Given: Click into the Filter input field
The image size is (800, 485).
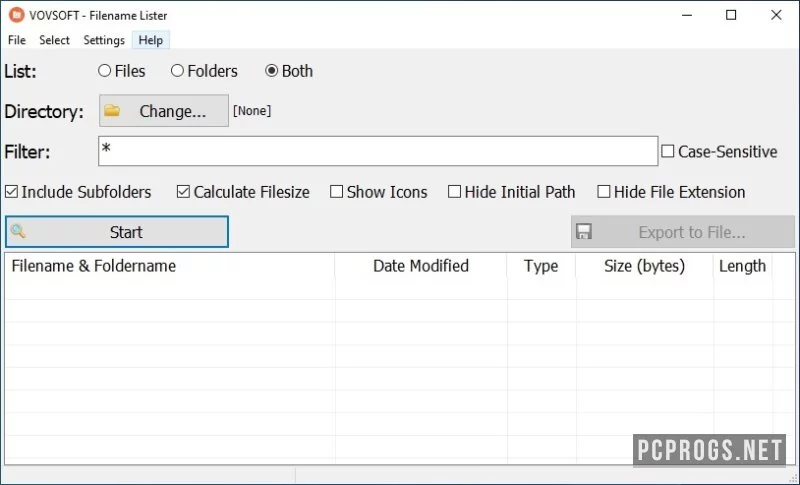Looking at the screenshot, I should pyautogui.click(x=378, y=151).
